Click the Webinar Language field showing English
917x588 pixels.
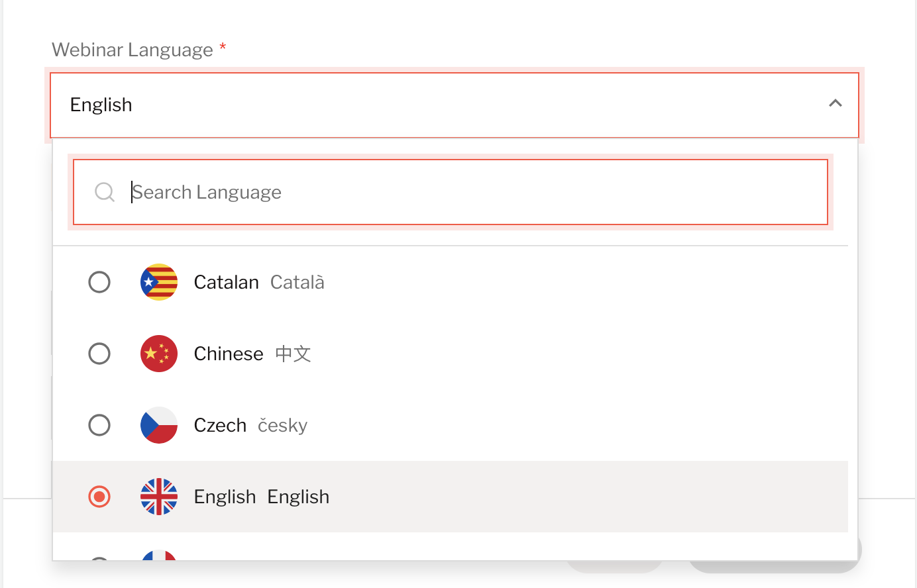point(455,105)
